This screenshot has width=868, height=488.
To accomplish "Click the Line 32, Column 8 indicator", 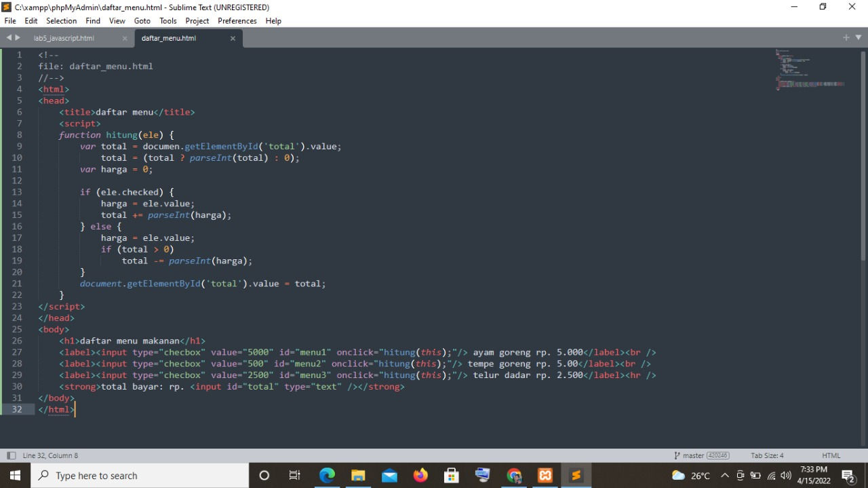I will coord(51,455).
